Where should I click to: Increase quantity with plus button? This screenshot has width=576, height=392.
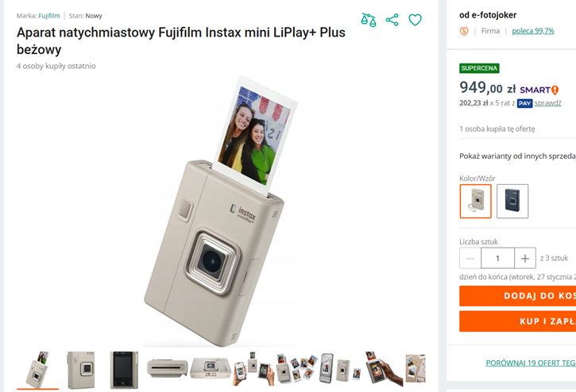524,258
